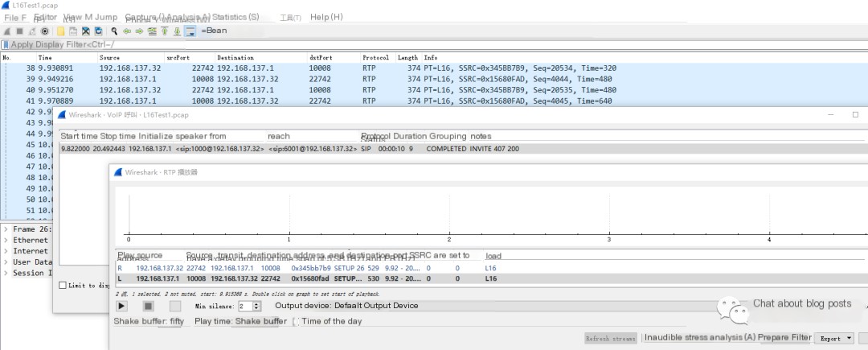The image size is (868, 350).
Task: Stop capturing packets toolbar icon
Action: (19, 31)
